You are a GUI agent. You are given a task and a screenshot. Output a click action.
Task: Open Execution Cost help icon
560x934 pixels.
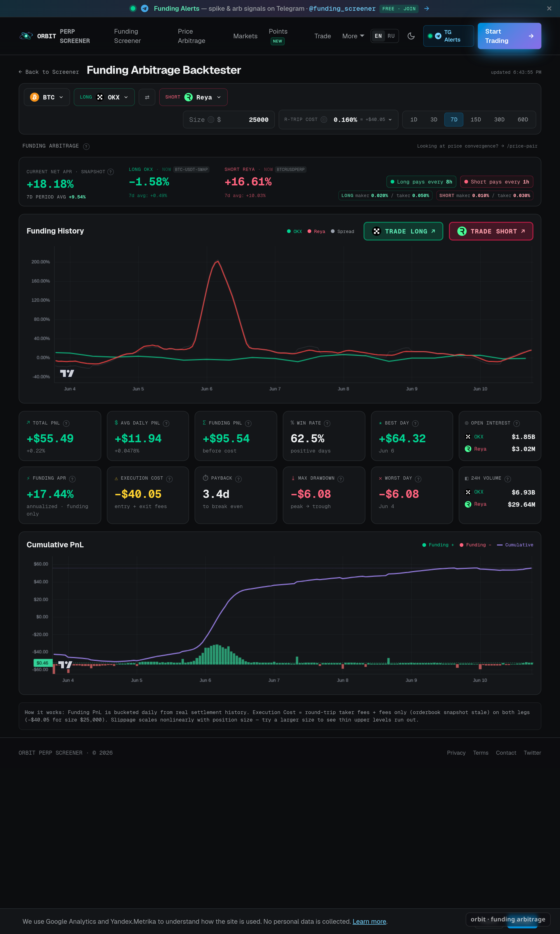coord(169,479)
